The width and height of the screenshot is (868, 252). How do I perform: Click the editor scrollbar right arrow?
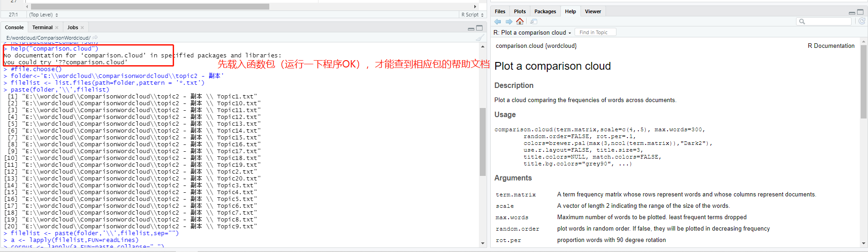(475, 6)
